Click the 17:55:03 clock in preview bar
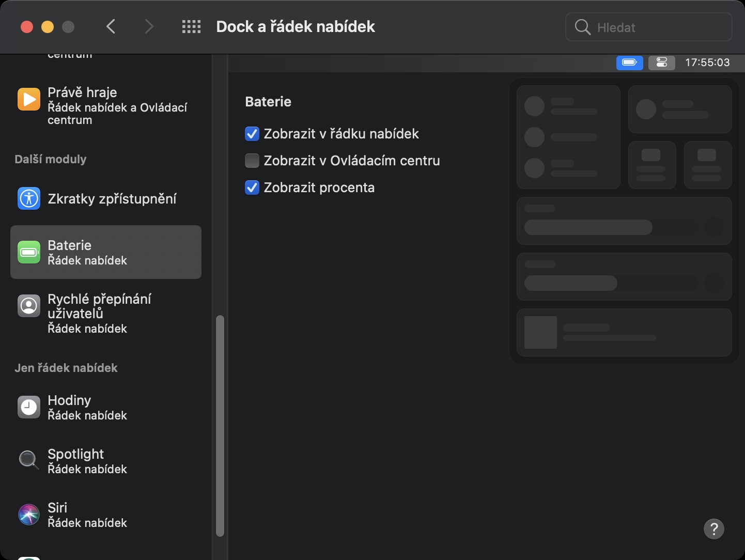Image resolution: width=745 pixels, height=560 pixels. [707, 63]
